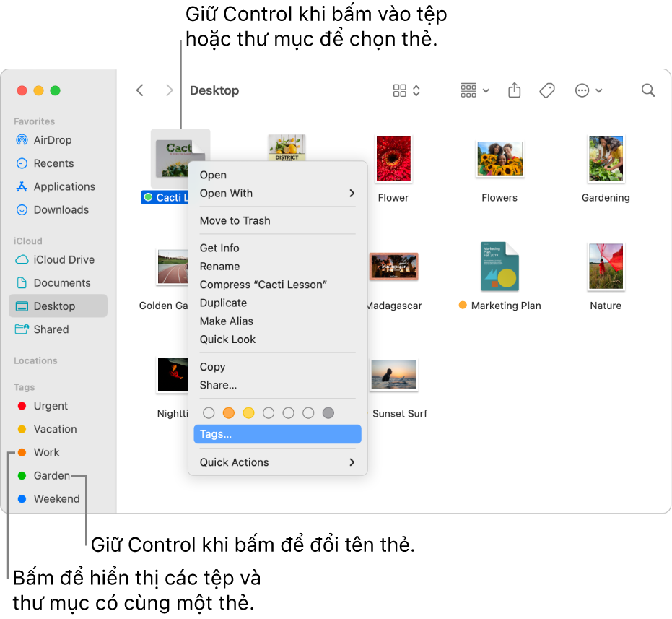Show files tagged Vacation
The image size is (672, 619).
pos(58,429)
